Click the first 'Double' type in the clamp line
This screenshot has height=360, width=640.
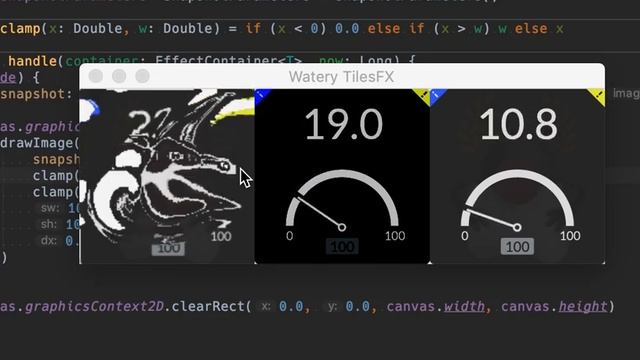click(98, 29)
